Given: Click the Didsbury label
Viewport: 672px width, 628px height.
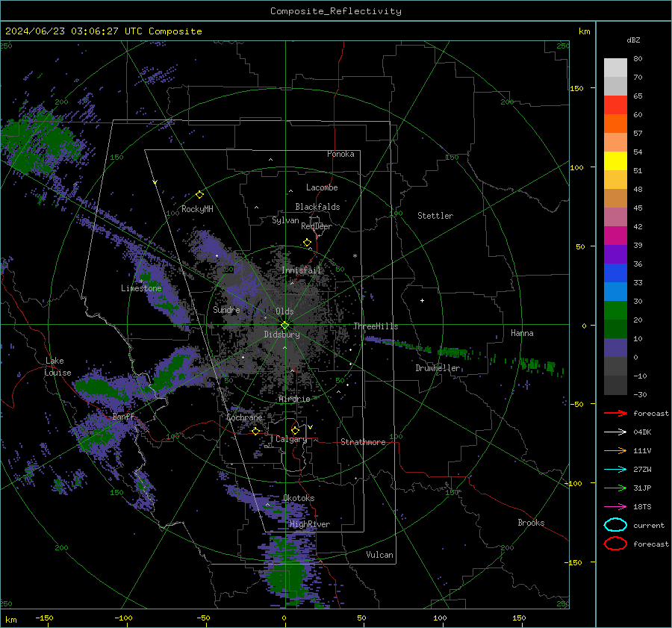Looking at the screenshot, I should 281,335.
